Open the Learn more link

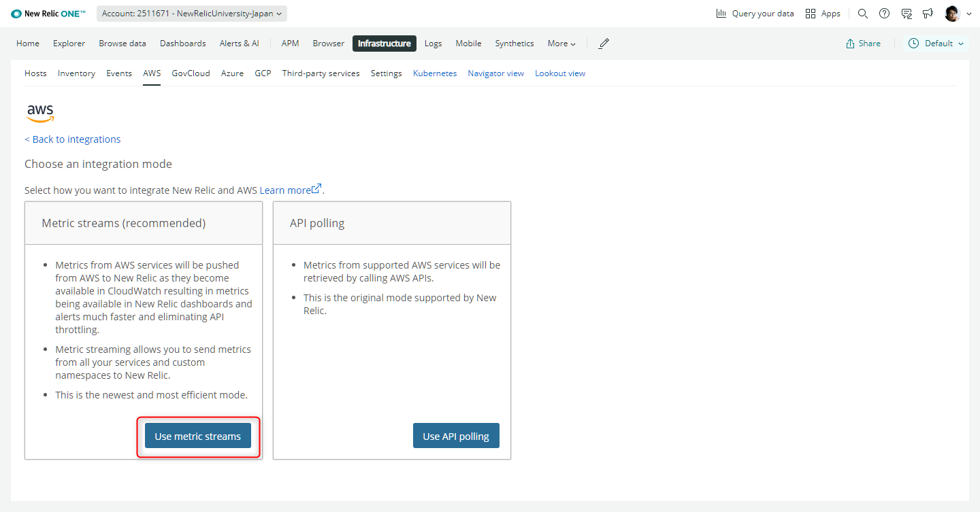click(x=285, y=190)
